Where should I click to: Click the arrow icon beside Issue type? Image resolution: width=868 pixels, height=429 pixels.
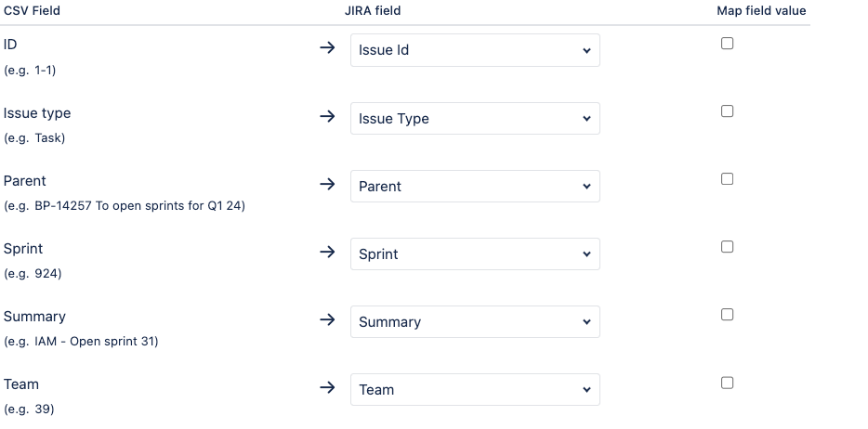[326, 117]
